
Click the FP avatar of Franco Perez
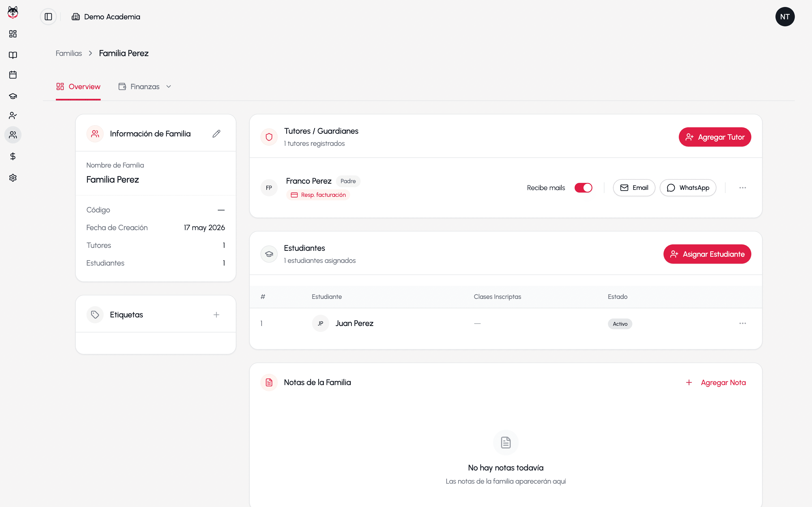269,188
